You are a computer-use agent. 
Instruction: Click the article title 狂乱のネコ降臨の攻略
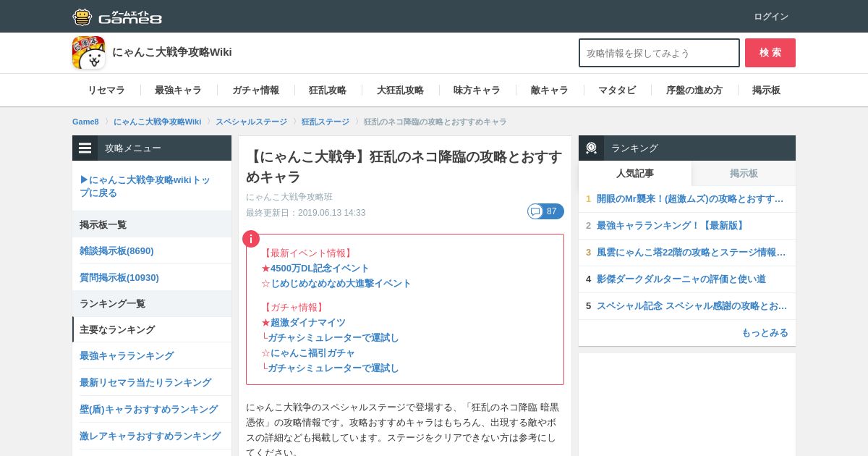pyautogui.click(x=404, y=166)
